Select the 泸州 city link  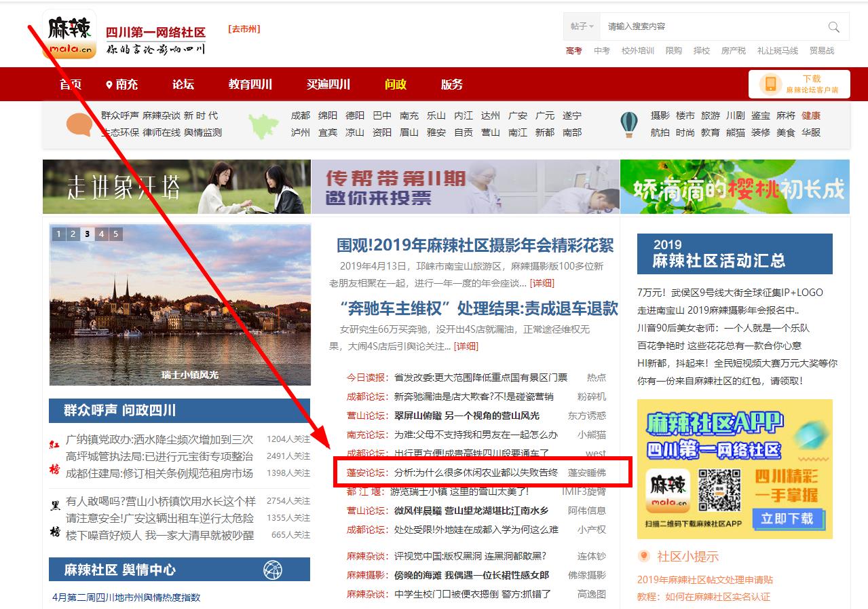coord(301,132)
